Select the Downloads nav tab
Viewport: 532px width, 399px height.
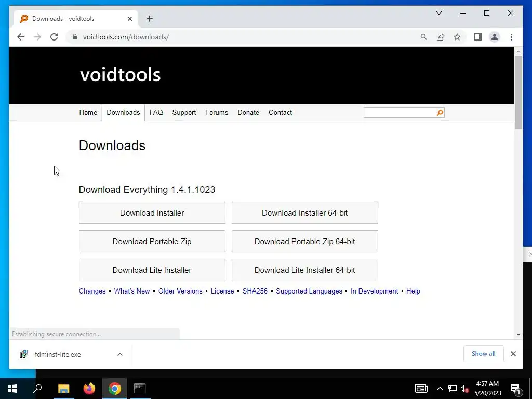(123, 112)
